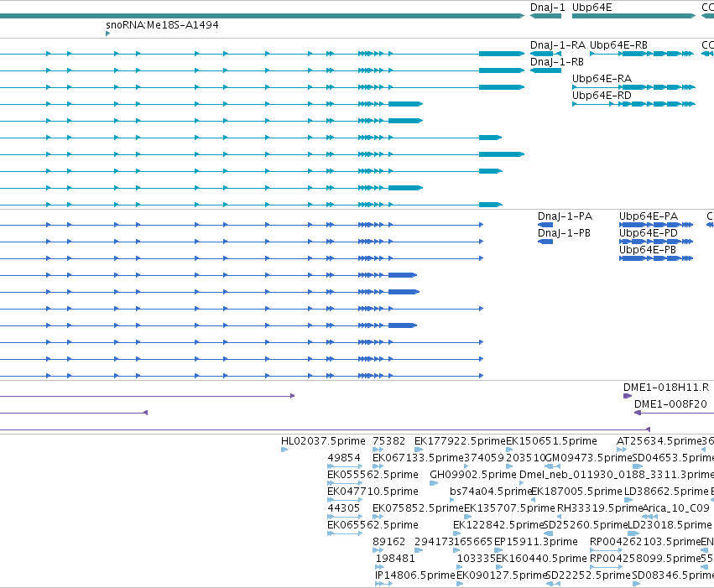Viewport: 714px width, 588px height.
Task: Select the EK075852.5prime EST
Action: [x=378, y=517]
